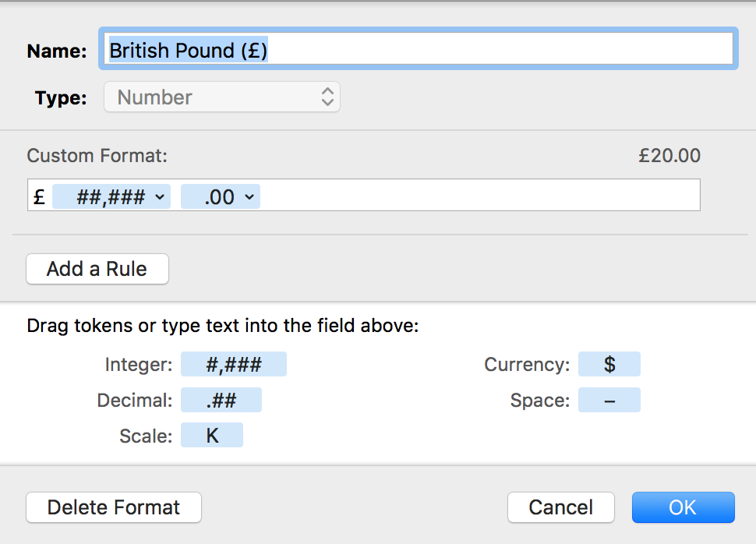Click the Custom Format label
The width and height of the screenshot is (756, 544).
97,156
